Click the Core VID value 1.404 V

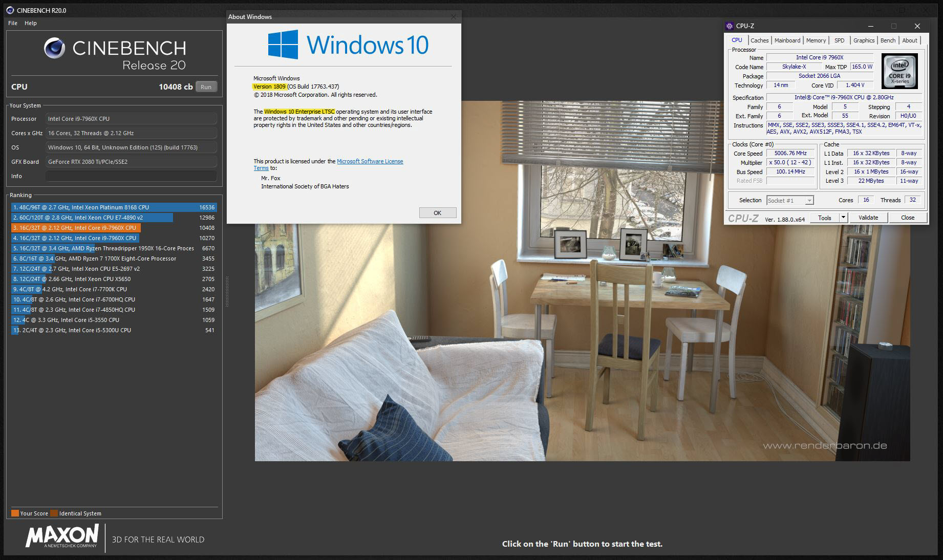click(x=855, y=85)
